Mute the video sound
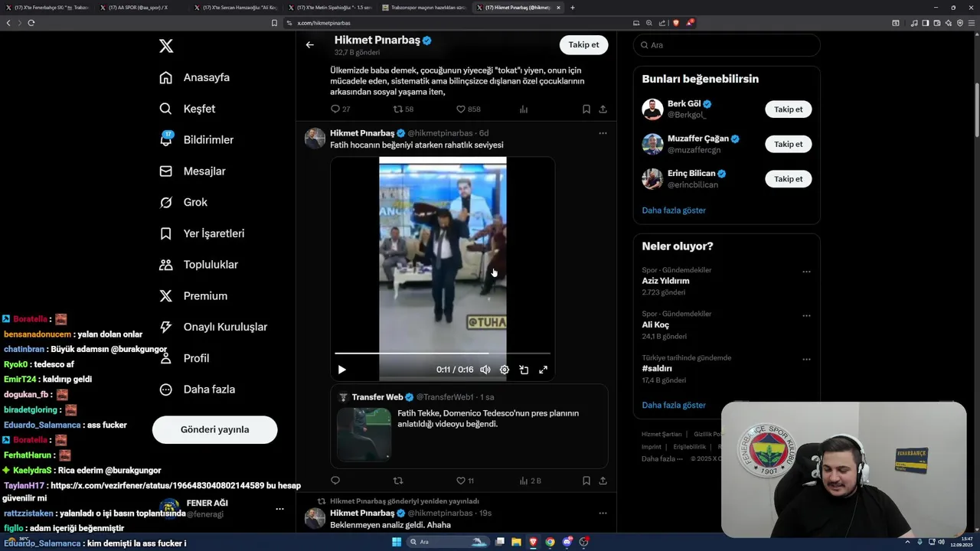The width and height of the screenshot is (980, 551). tap(485, 370)
